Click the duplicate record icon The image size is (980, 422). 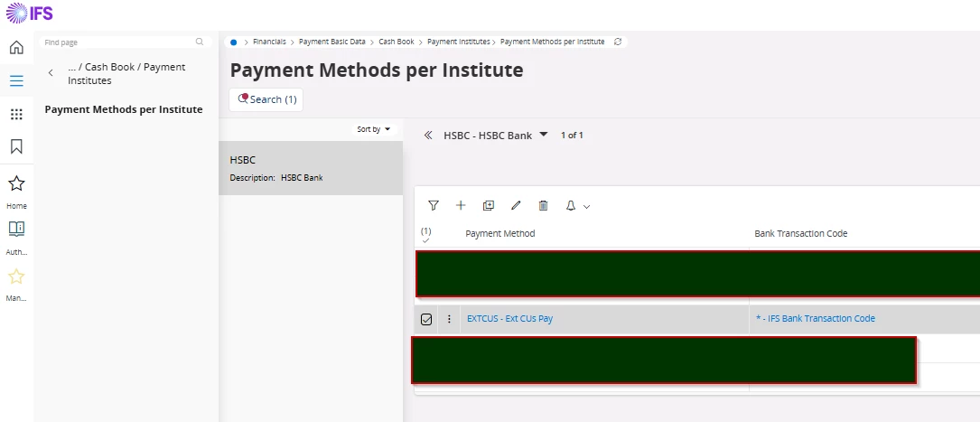click(489, 206)
